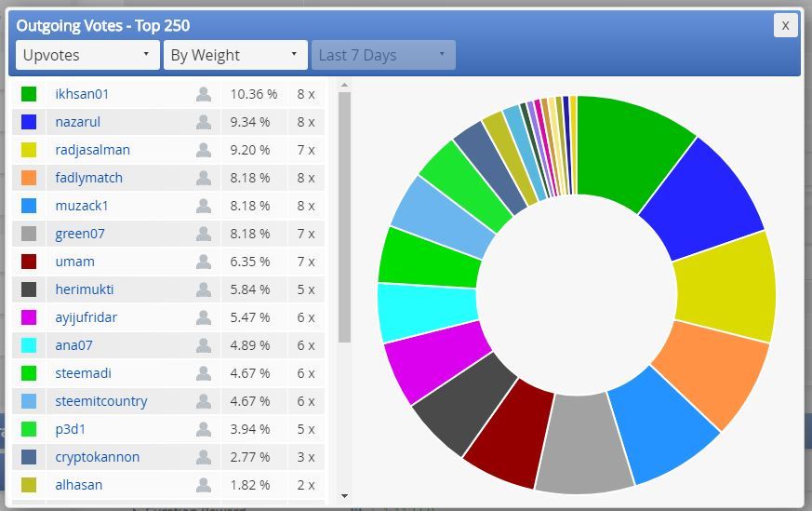Open profile icon beside alhasan
Viewport: 812px width, 511px height.
pyautogui.click(x=204, y=485)
